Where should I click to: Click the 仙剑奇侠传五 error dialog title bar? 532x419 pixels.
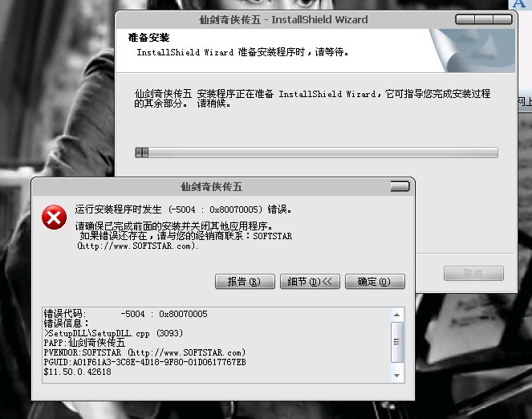(211, 186)
